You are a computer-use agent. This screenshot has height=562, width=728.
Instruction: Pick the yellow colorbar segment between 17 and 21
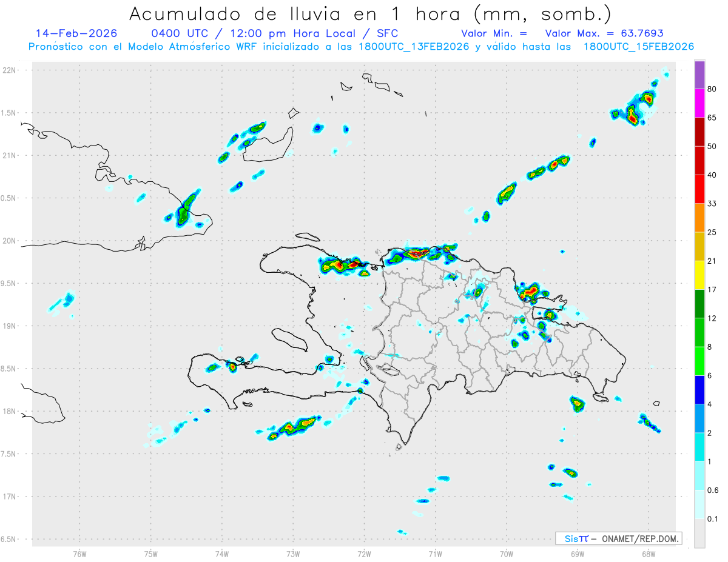click(699, 275)
